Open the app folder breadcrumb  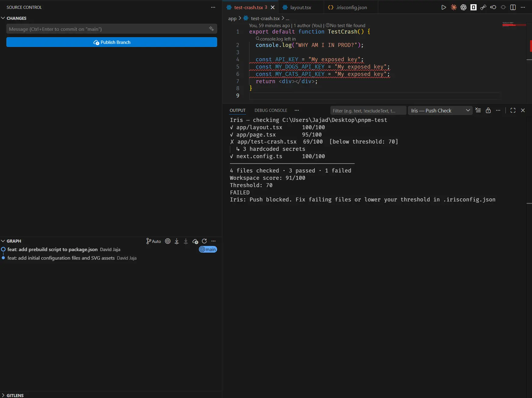tap(232, 18)
